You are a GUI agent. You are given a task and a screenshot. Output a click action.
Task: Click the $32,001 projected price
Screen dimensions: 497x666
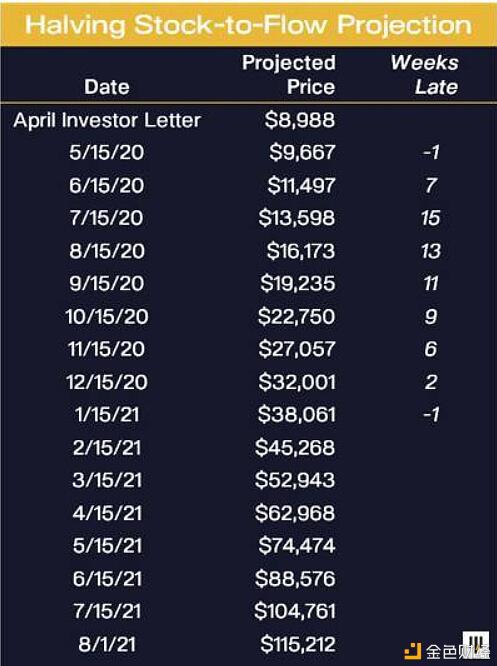[297, 382]
